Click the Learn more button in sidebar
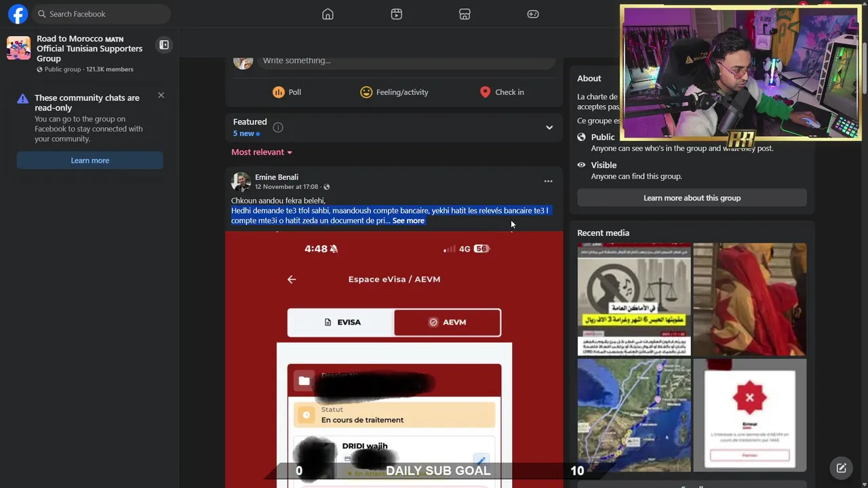 [90, 161]
